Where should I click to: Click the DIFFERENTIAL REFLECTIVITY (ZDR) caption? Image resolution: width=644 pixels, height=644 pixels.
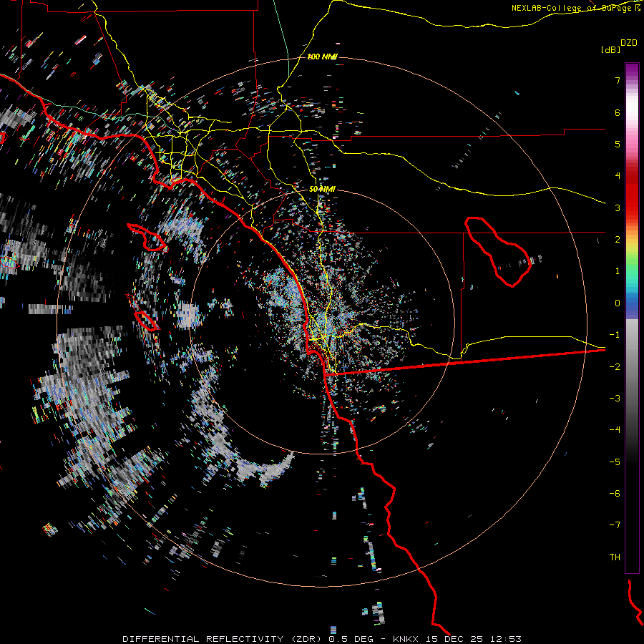click(223, 639)
